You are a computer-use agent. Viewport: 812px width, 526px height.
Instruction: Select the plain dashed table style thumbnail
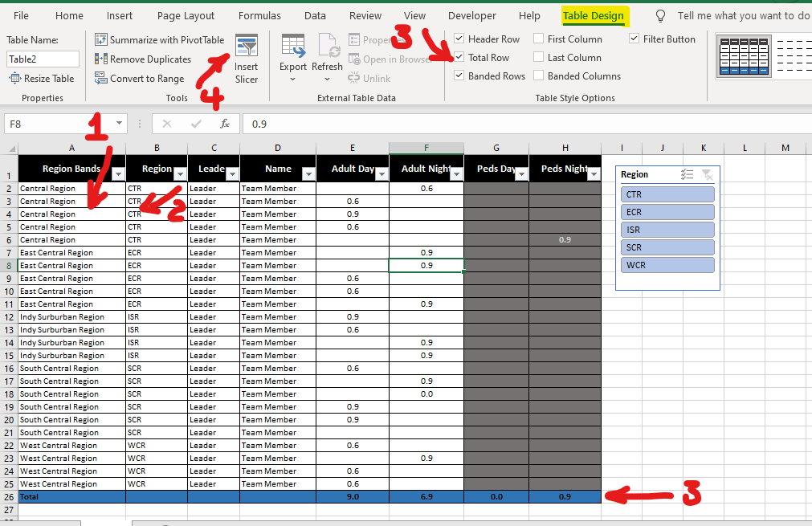pyautogui.click(x=794, y=56)
